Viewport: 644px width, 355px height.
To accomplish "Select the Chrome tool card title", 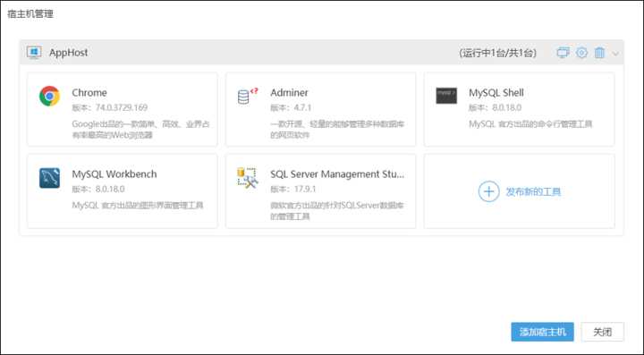I will [x=89, y=93].
